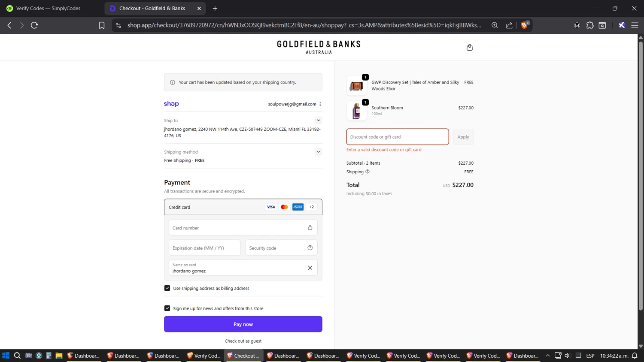Image resolution: width=644 pixels, height=362 pixels.
Task: Show security code help question icon
Action: point(310,248)
